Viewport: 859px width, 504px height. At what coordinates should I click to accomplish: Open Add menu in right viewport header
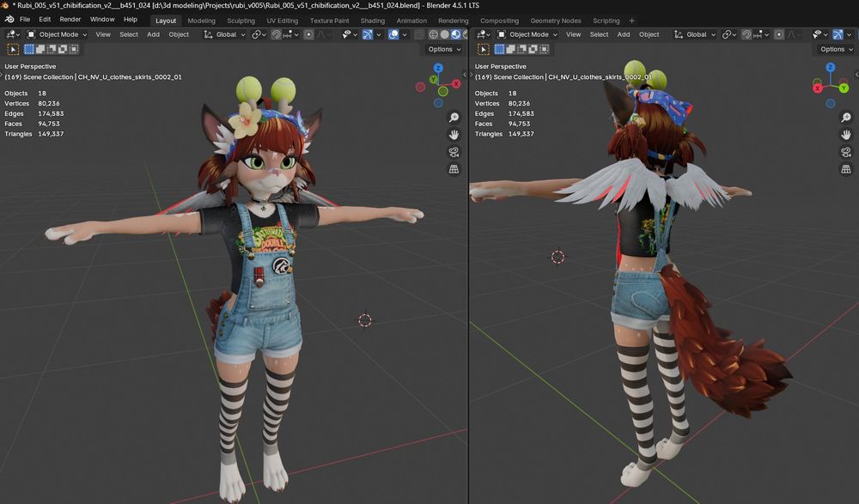[624, 34]
